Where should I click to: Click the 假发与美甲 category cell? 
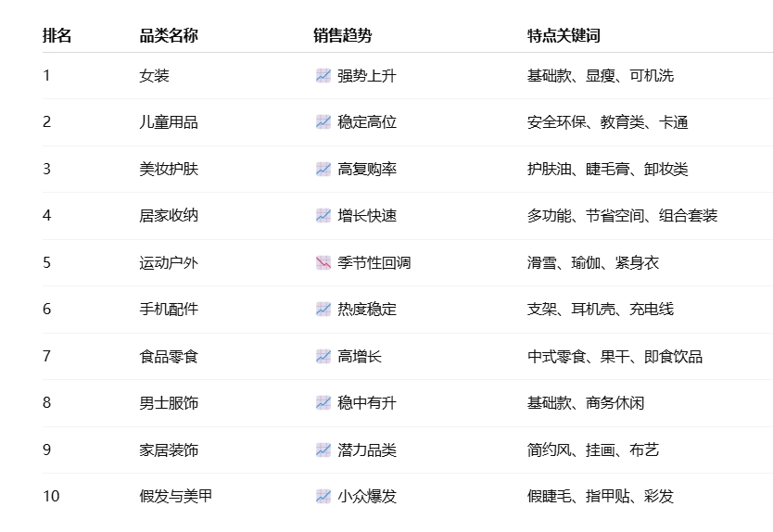coord(176,496)
